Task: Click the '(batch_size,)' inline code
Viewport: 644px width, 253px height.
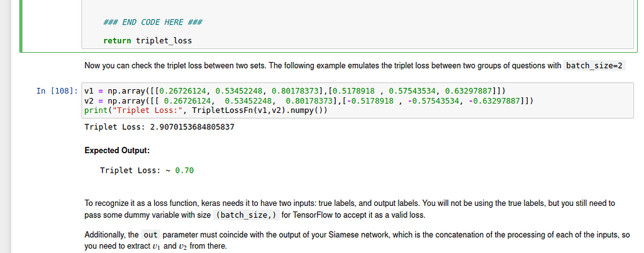Action: [x=247, y=215]
